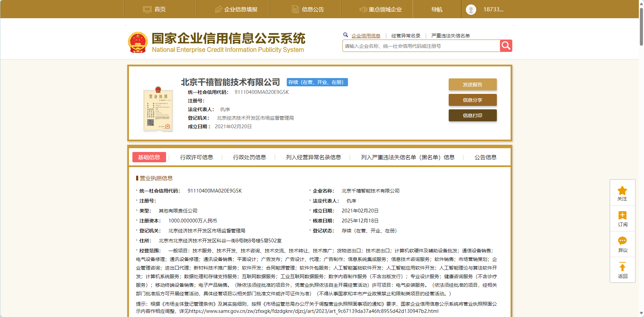
Task: Switch to the 列入经营异常名录信息 tab
Action: coord(314,157)
